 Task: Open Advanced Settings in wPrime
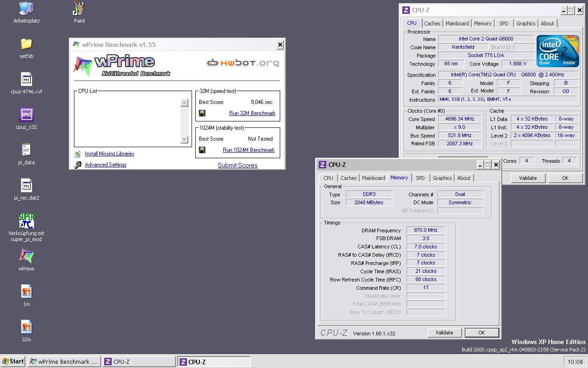click(106, 165)
